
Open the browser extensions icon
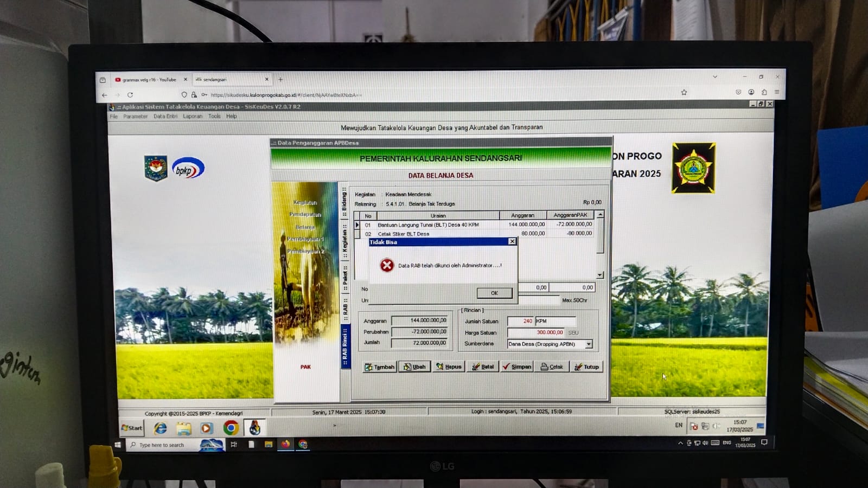(x=764, y=92)
